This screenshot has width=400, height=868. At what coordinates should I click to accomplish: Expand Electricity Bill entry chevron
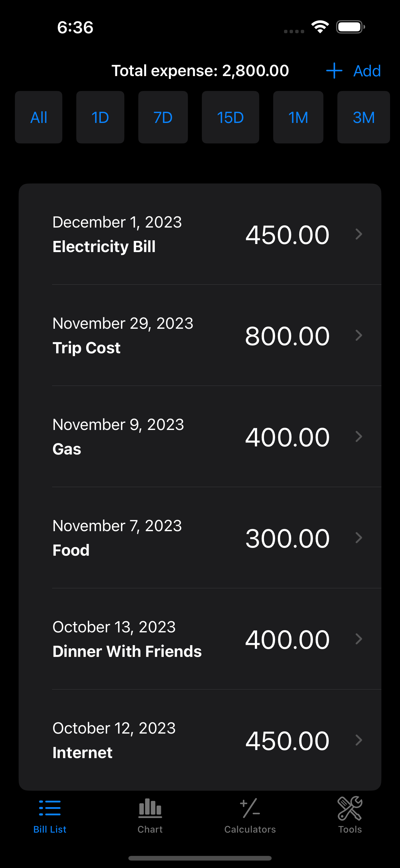[358, 234]
